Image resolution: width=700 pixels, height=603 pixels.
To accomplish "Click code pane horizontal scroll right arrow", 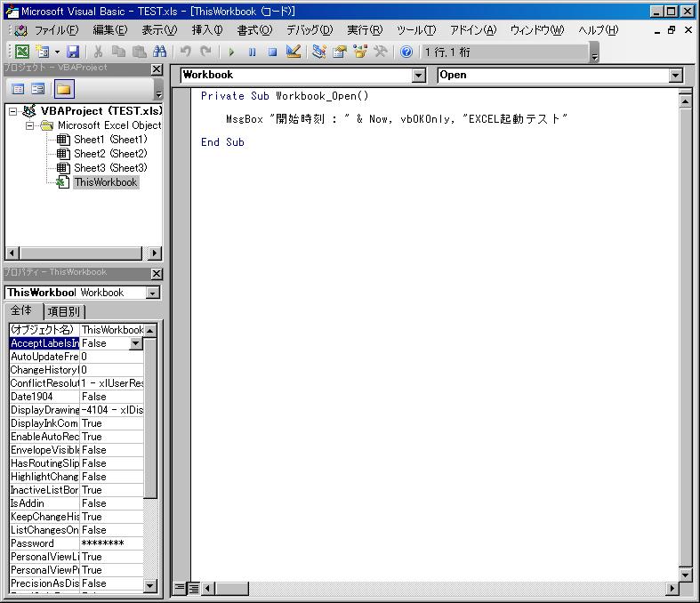I will 672,589.
